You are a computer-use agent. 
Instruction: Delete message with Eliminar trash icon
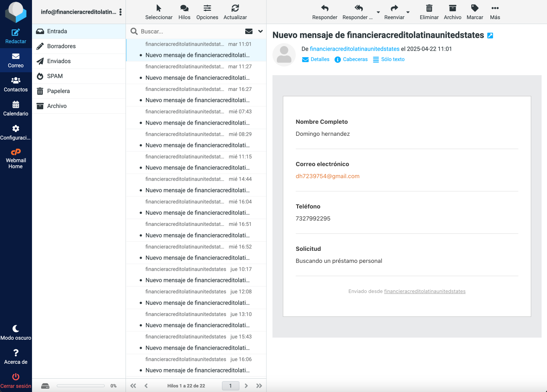429,8
